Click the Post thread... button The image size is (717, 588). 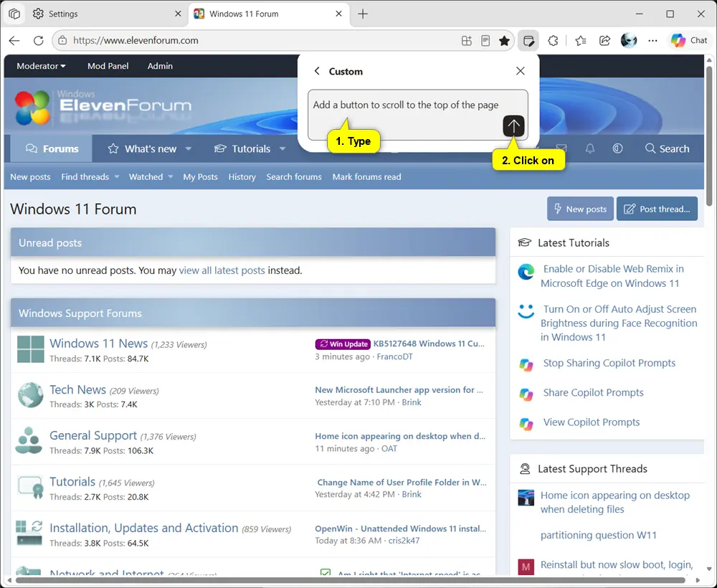pyautogui.click(x=657, y=209)
